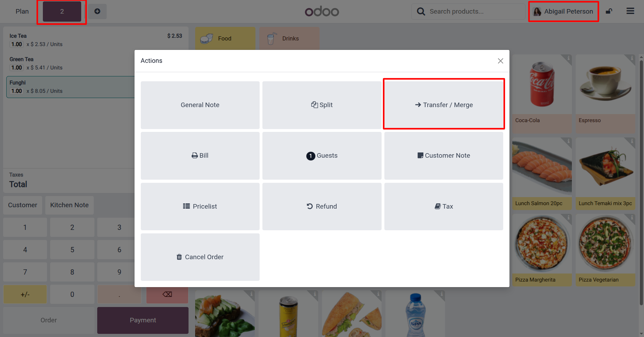The image size is (644, 337).
Task: Click info icon on Coca-Cola product
Action: pos(568,58)
